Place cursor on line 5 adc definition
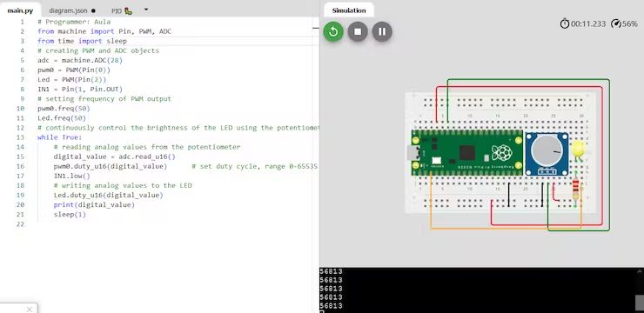Image resolution: width=644 pixels, height=313 pixels. tap(80, 60)
